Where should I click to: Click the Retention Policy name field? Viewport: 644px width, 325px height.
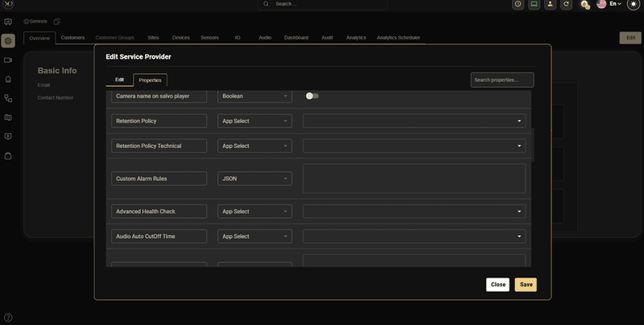pyautogui.click(x=159, y=121)
